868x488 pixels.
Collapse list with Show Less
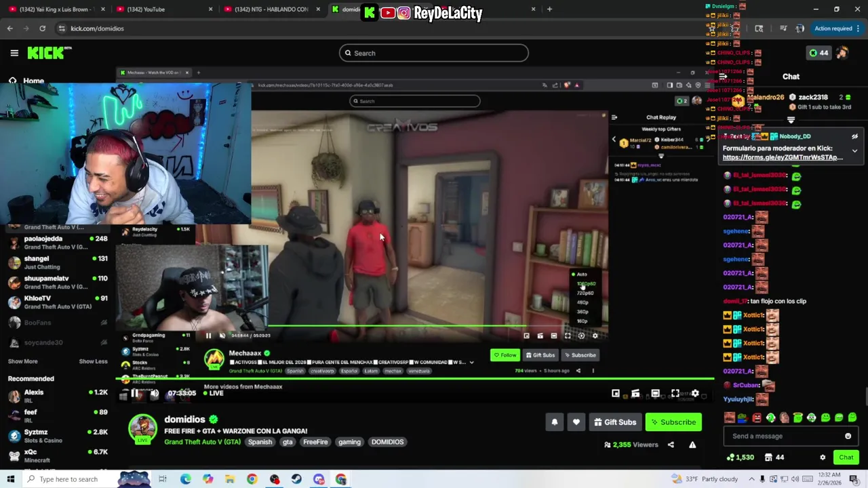click(93, 361)
